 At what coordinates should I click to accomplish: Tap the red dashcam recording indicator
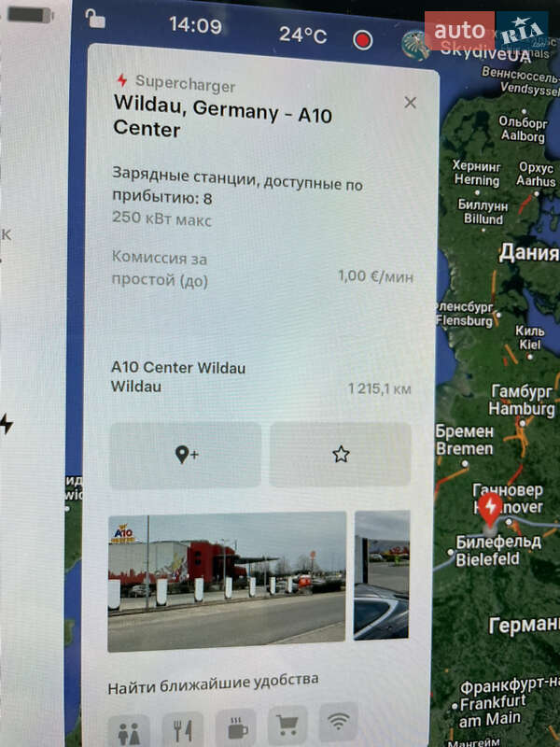[362, 39]
